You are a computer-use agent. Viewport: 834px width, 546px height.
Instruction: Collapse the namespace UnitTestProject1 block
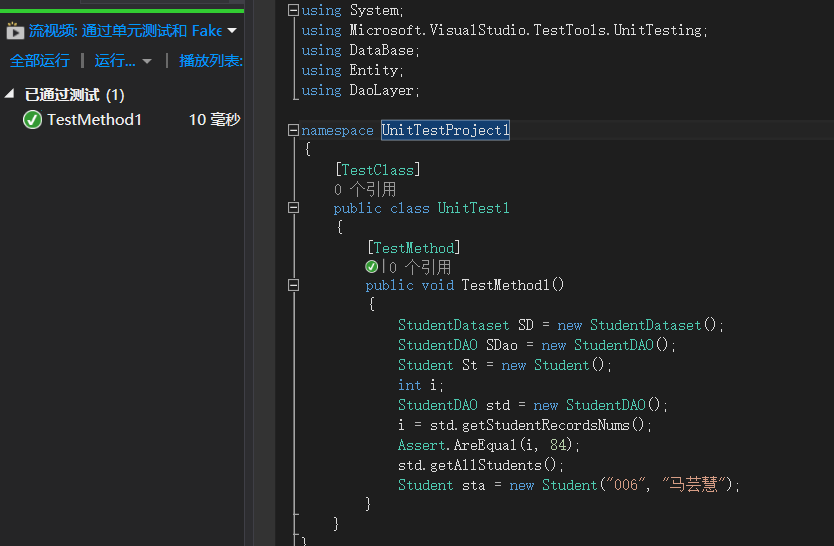pos(293,130)
